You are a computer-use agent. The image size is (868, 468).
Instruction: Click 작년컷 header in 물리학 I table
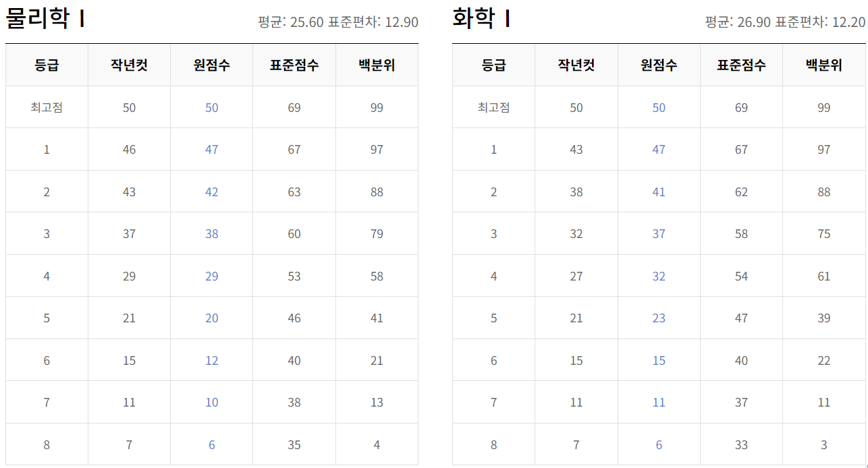point(129,65)
